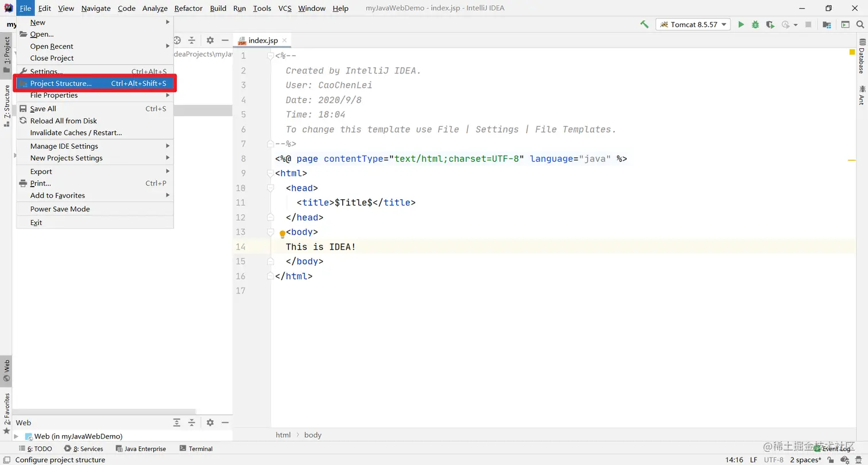Image resolution: width=868 pixels, height=465 pixels.
Task: Choose Open... from File menu
Action: coord(95,34)
